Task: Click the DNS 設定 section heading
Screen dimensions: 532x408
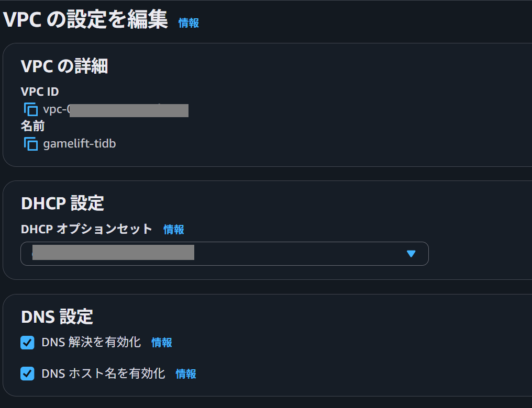Action: click(57, 317)
